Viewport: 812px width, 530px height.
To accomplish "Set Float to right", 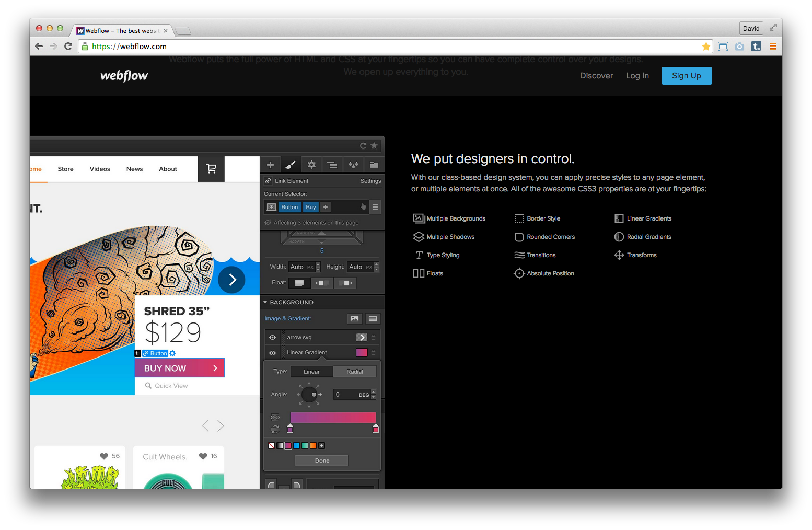I will click(345, 283).
